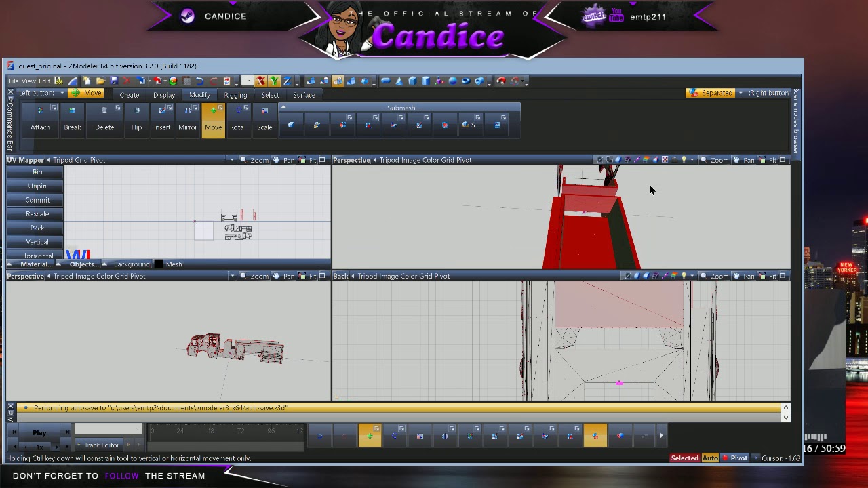
Task: Toggle Auto mode in status bar
Action: (x=710, y=458)
